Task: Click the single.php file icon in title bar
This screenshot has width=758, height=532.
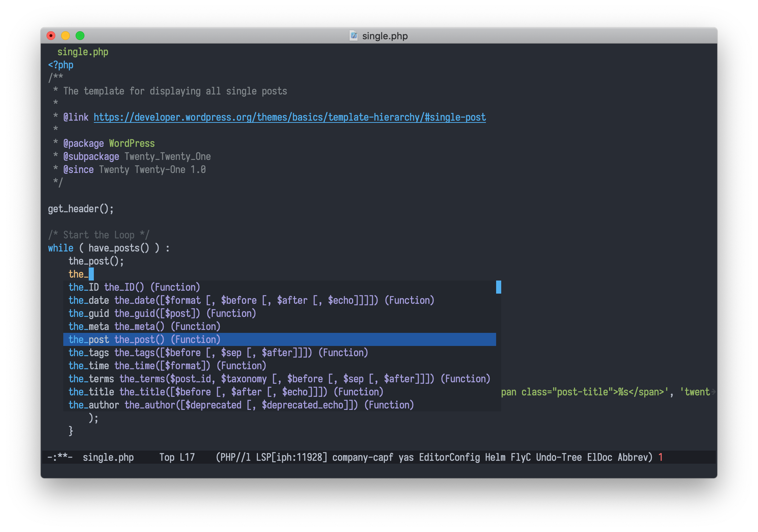Action: click(x=354, y=36)
